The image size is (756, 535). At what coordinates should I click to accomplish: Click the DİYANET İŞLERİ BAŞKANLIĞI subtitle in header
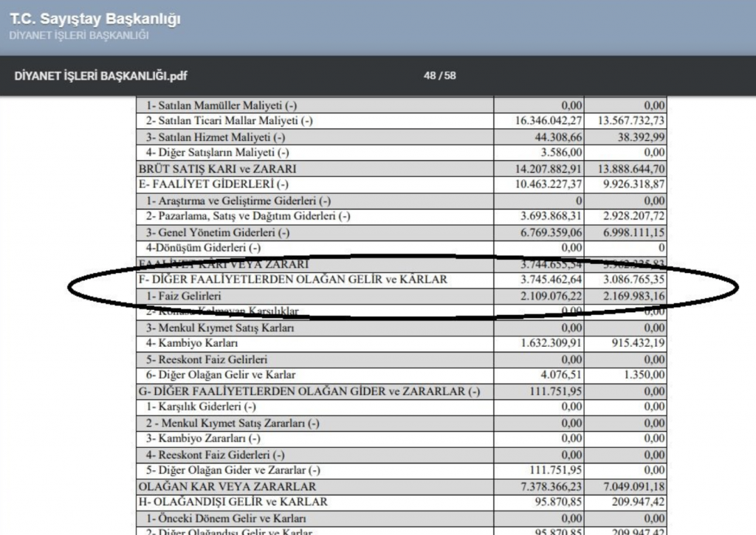coord(80,35)
